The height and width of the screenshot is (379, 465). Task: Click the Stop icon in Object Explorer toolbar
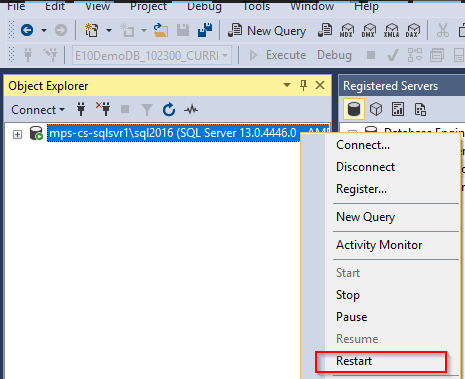point(125,109)
